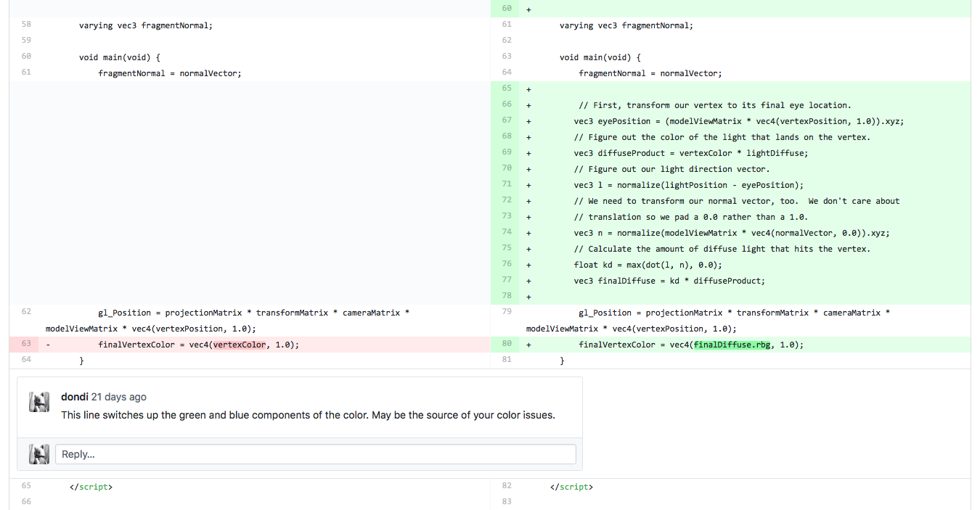Click the plus marker on line 66

[x=528, y=105]
